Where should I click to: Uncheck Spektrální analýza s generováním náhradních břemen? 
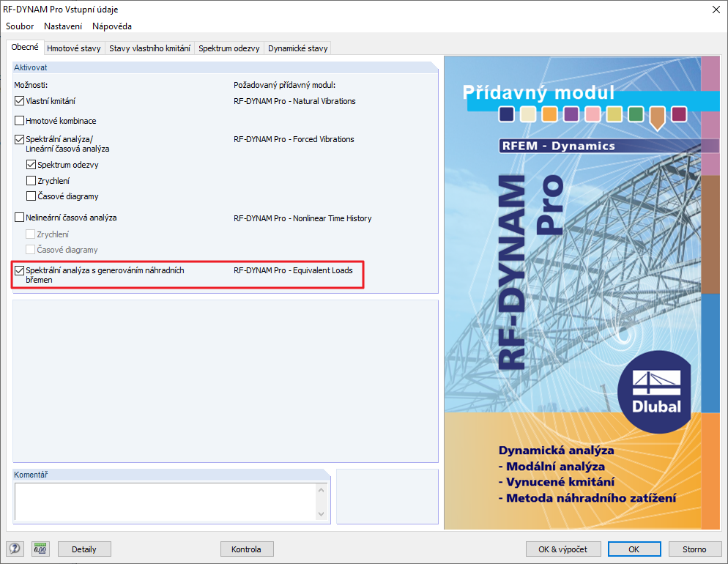click(19, 271)
